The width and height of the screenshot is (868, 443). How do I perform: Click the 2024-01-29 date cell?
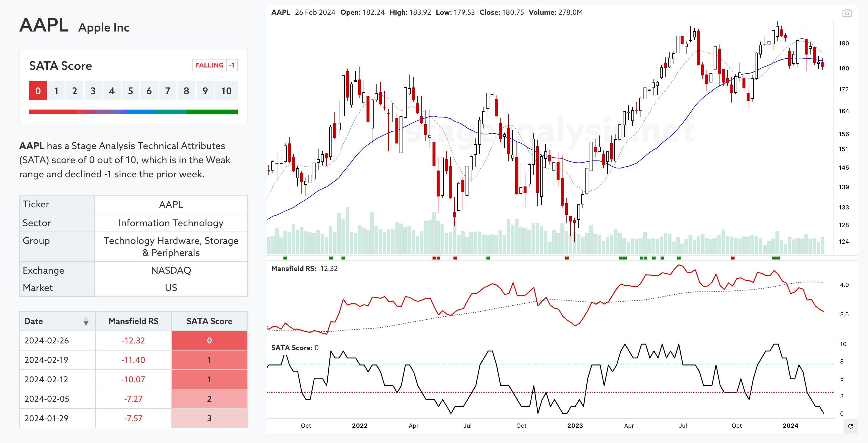tap(57, 419)
